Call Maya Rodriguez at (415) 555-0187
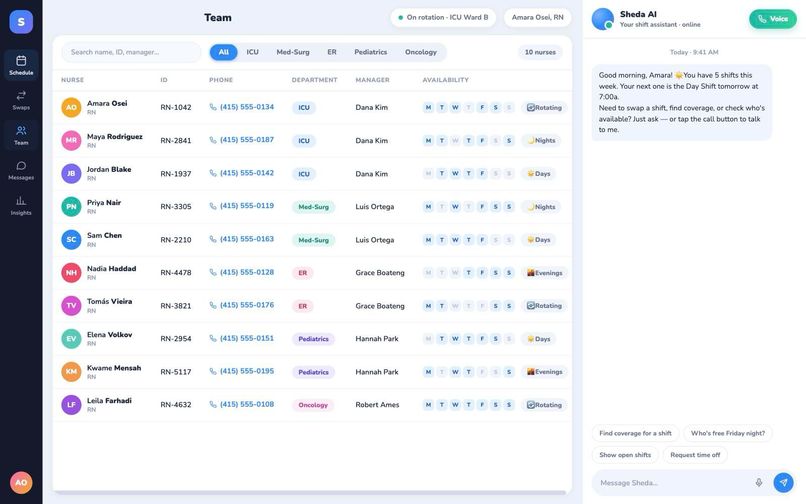The width and height of the screenshot is (806, 504). click(247, 140)
